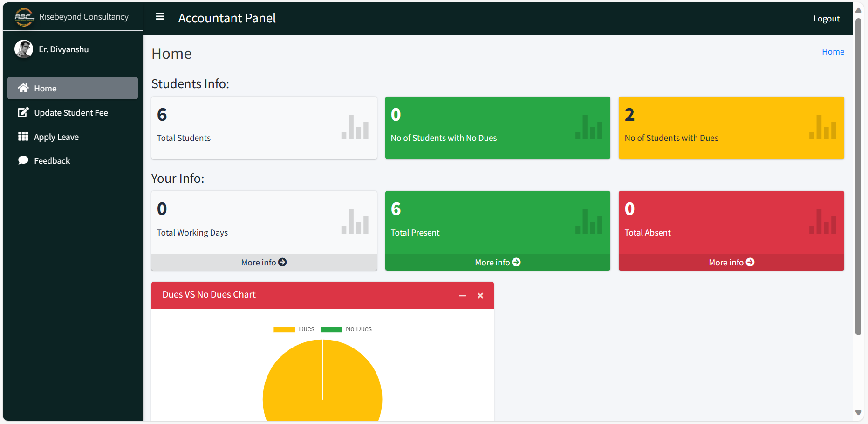Click the Er. Divyanshu user name
868x424 pixels.
point(64,49)
